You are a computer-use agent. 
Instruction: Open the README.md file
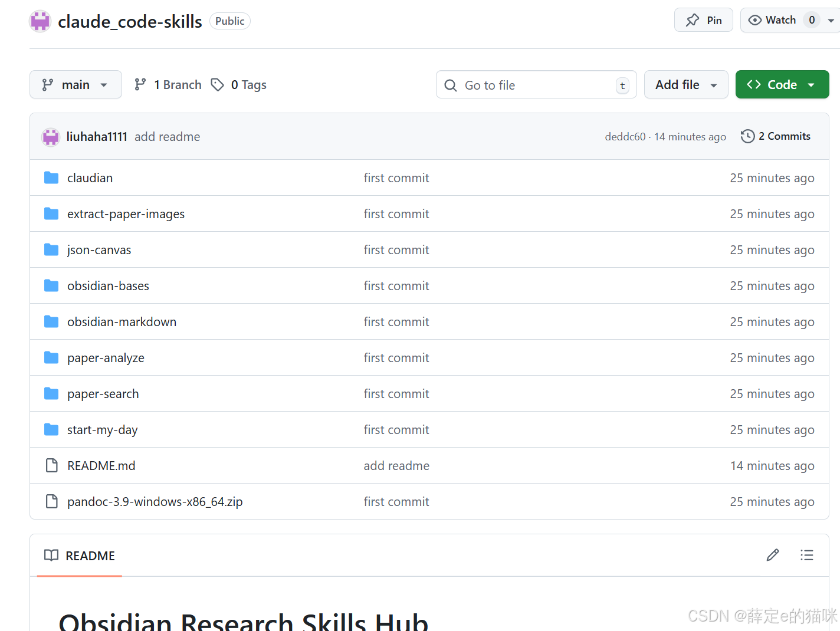[x=101, y=466]
